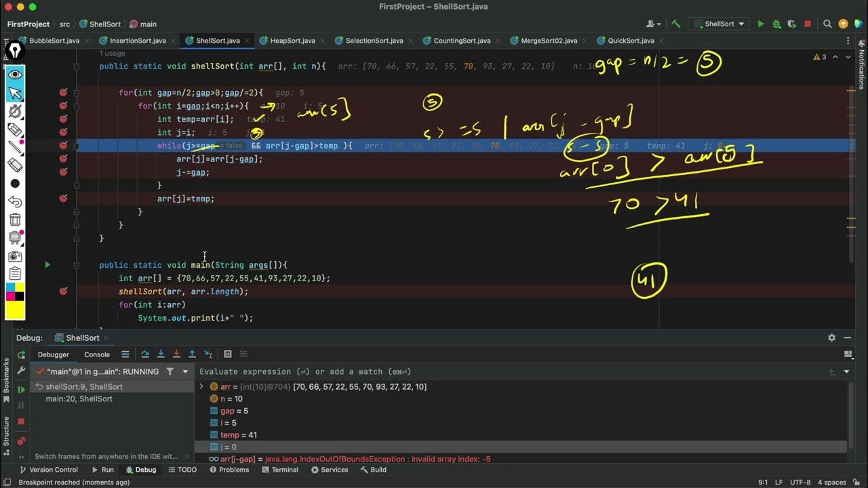Toggle breakpoint on int j=i line
The height and width of the screenshot is (488, 868).
63,132
